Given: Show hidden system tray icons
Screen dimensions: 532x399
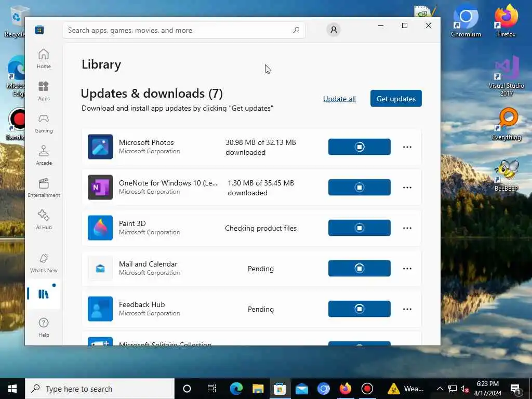Looking at the screenshot, I should point(440,389).
